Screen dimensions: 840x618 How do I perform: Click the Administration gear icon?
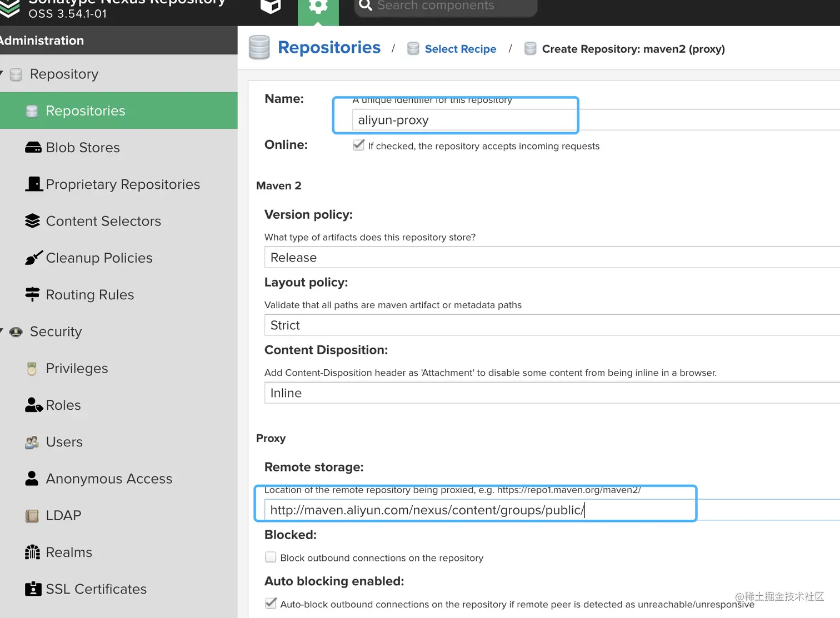(318, 7)
